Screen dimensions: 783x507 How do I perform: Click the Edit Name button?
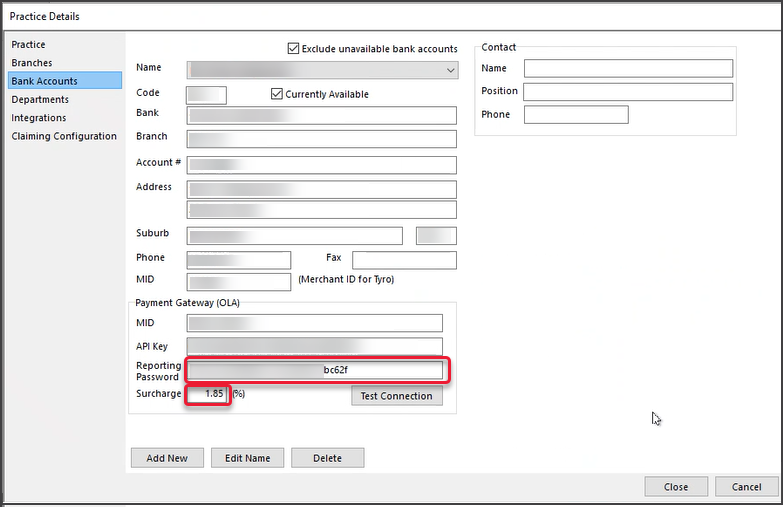[248, 458]
